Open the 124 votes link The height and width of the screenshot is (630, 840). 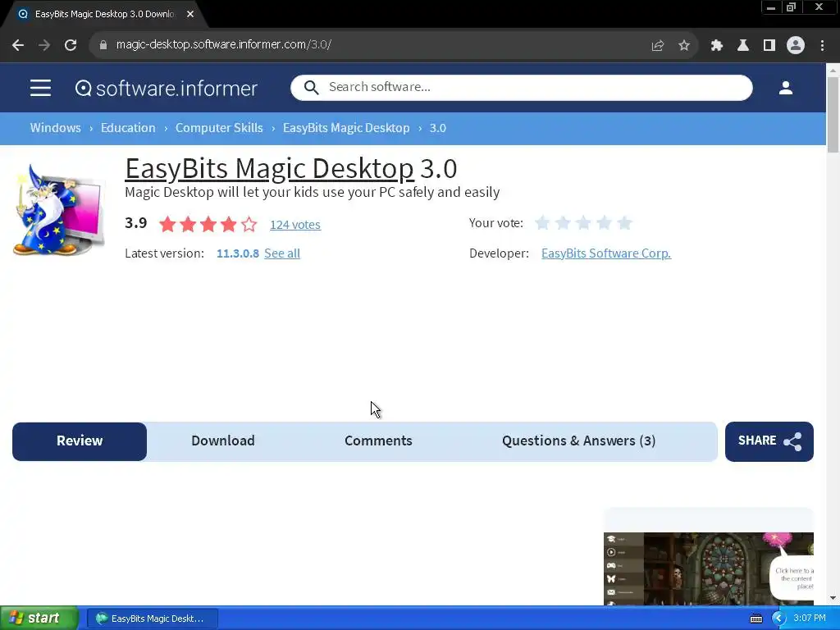point(295,225)
